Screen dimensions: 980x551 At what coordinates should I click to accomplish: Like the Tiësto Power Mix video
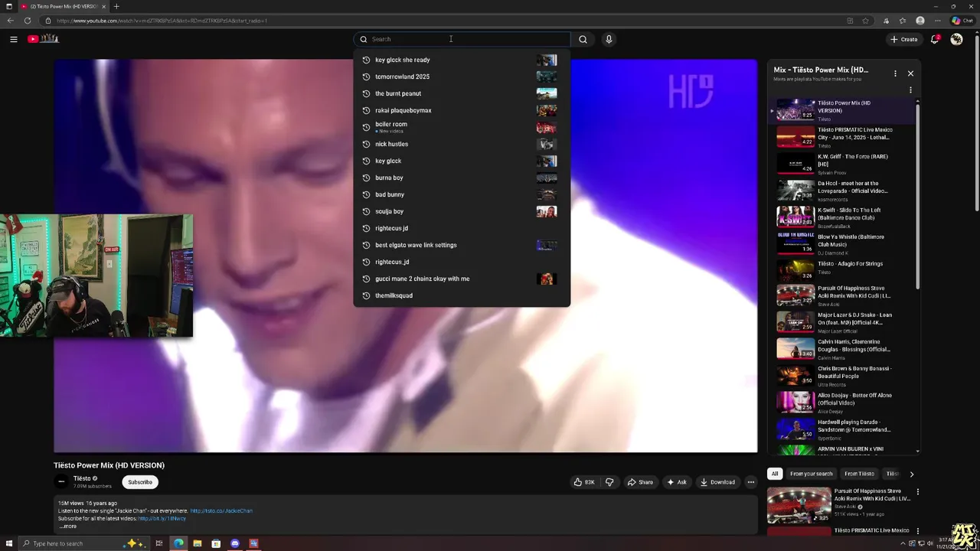point(584,482)
